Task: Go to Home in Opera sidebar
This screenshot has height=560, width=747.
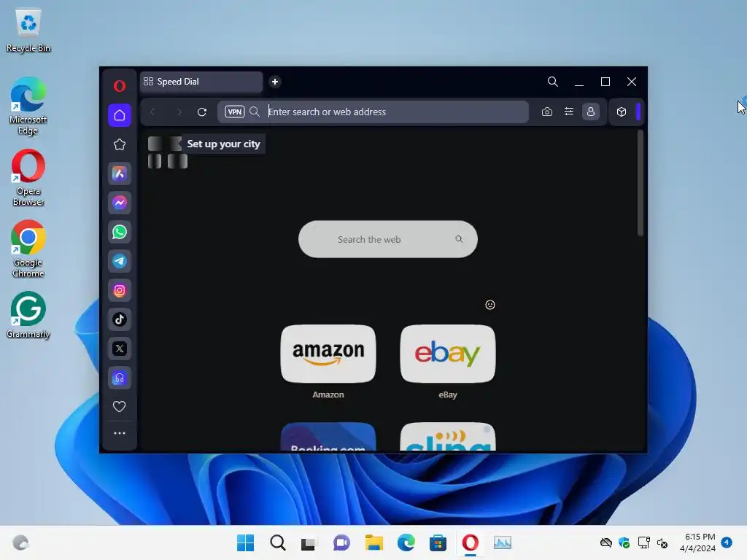Action: tap(120, 115)
